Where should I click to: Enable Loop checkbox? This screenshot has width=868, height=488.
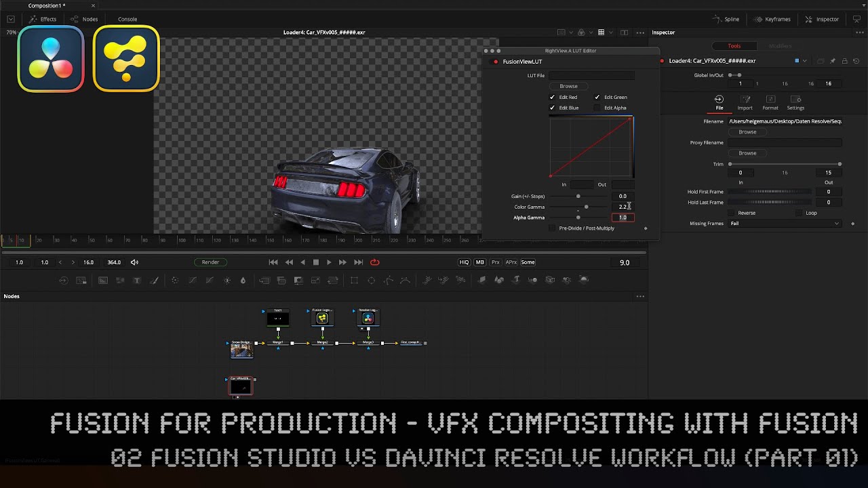[x=799, y=213]
